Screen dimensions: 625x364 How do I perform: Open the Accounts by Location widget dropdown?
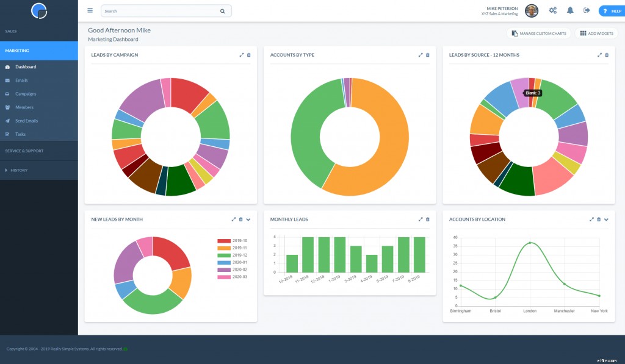[x=606, y=219]
